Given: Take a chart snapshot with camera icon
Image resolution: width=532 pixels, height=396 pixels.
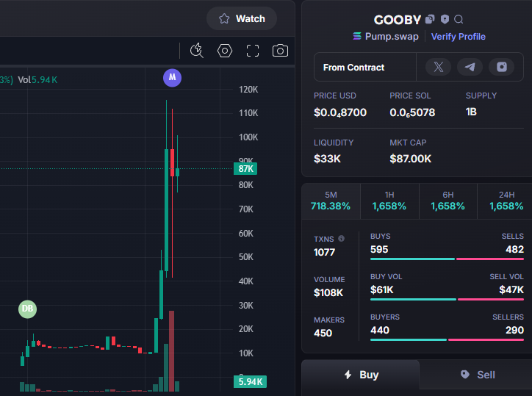Looking at the screenshot, I should click(x=280, y=51).
